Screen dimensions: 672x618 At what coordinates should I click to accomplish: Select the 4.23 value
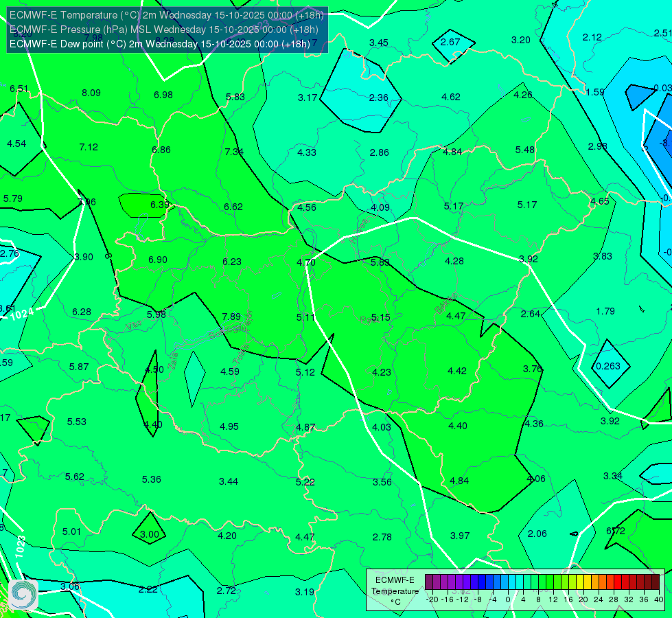pyautogui.click(x=382, y=372)
